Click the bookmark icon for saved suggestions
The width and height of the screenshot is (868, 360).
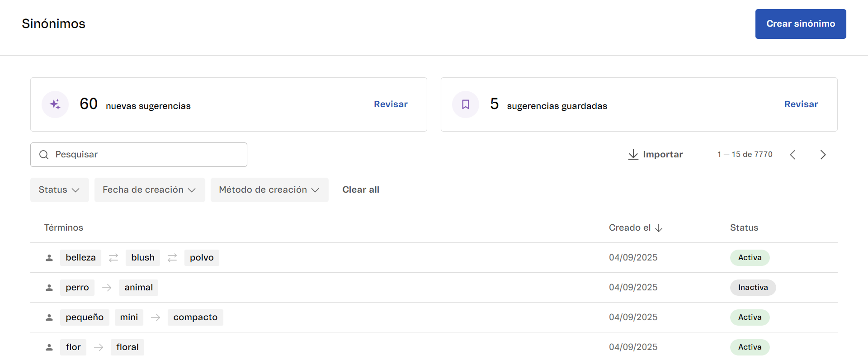pyautogui.click(x=465, y=104)
